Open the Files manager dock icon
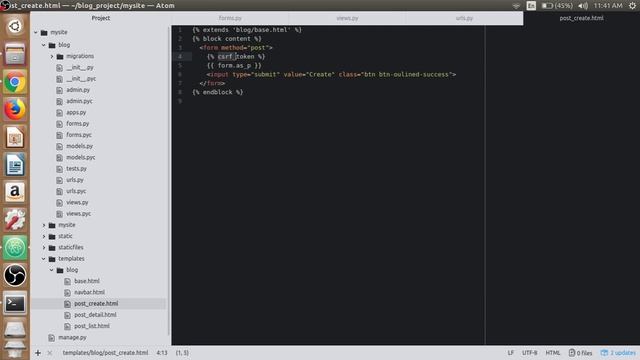The image size is (640, 360). pos(15,54)
